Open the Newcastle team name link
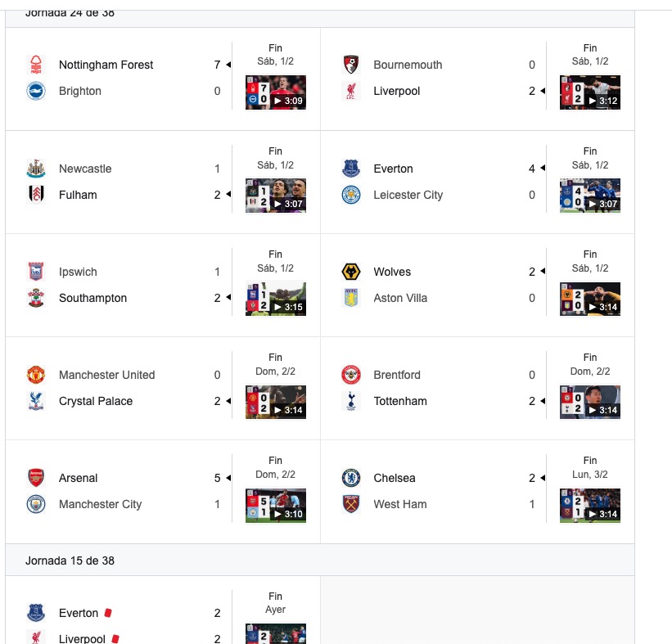 (x=85, y=169)
